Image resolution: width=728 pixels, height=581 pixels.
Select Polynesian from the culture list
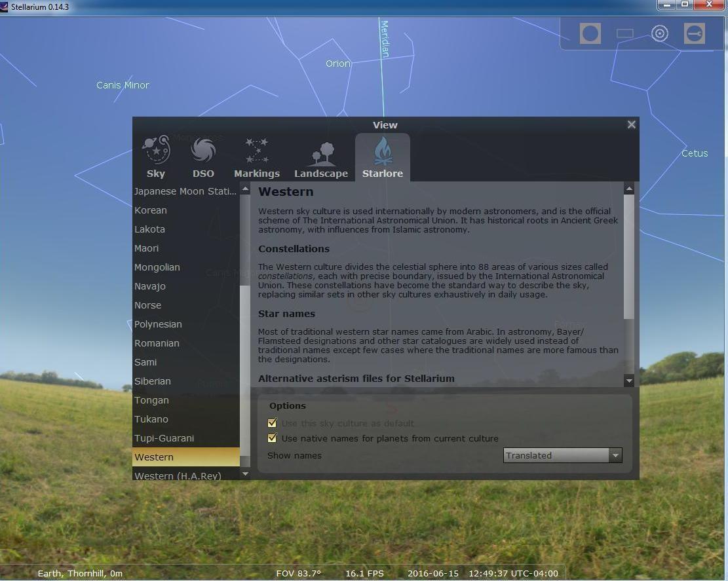[x=158, y=324]
